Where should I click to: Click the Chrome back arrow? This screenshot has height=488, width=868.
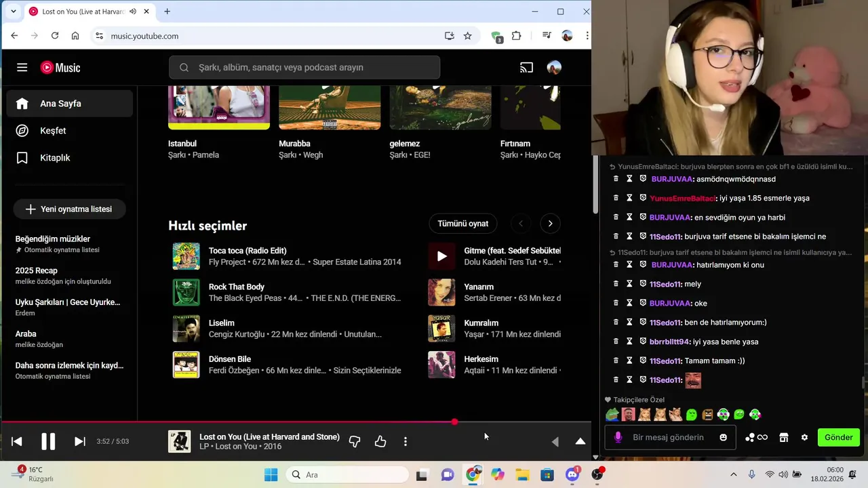tap(14, 36)
